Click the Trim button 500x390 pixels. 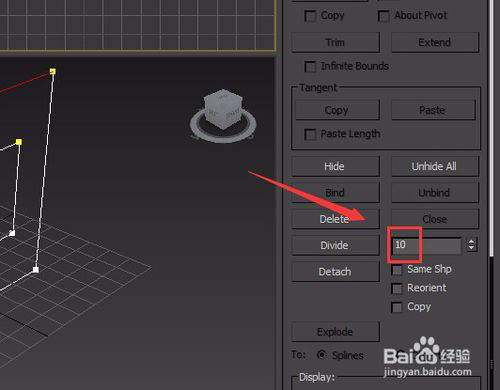335,42
